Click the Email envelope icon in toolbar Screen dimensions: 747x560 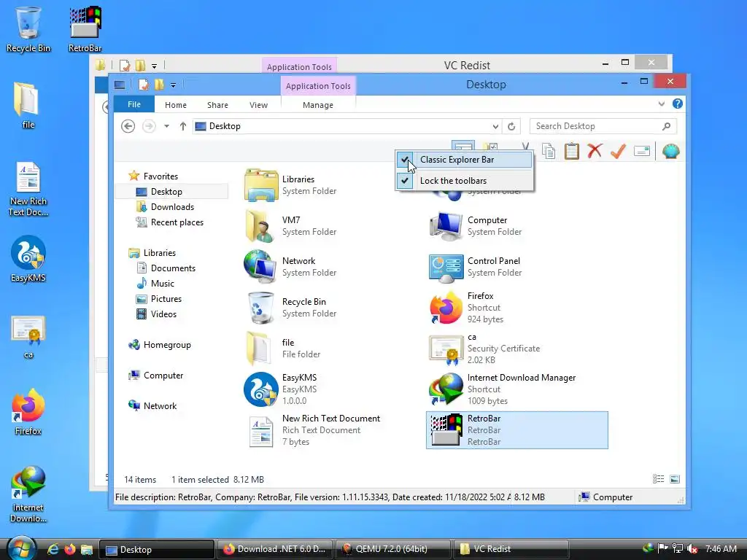[642, 152]
